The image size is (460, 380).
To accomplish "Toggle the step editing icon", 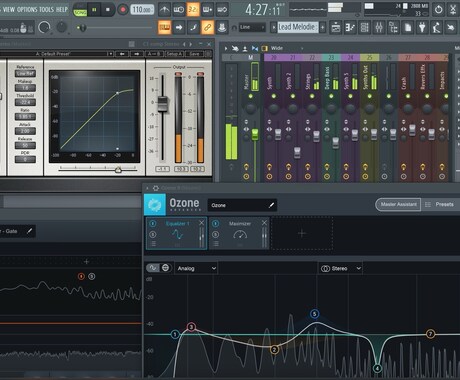I will point(193,27).
